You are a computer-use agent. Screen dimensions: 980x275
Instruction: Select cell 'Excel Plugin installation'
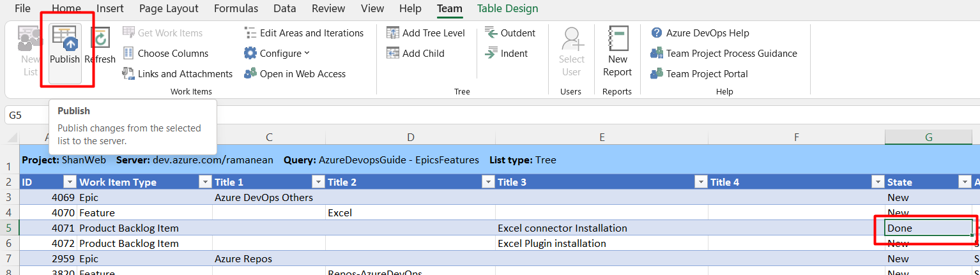coord(602,243)
